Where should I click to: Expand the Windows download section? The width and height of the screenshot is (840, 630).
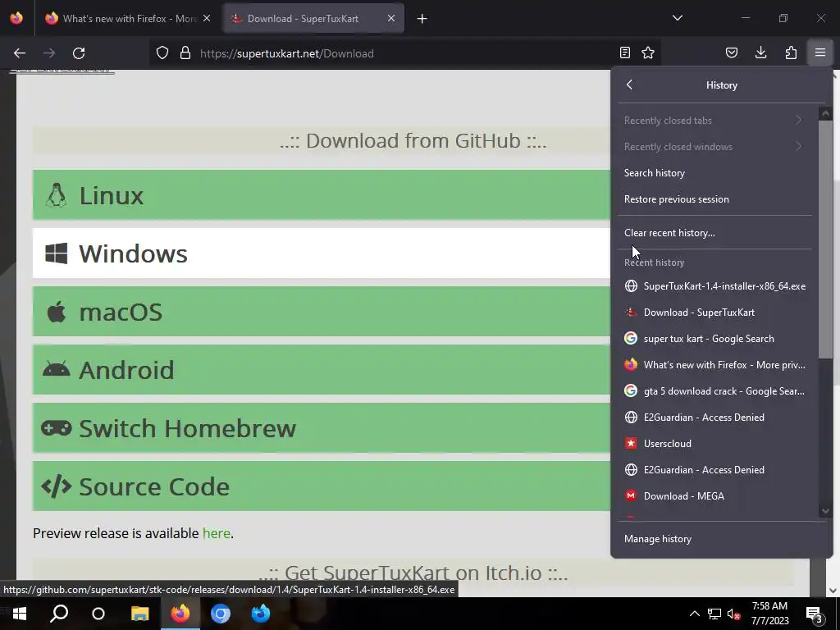(322, 253)
